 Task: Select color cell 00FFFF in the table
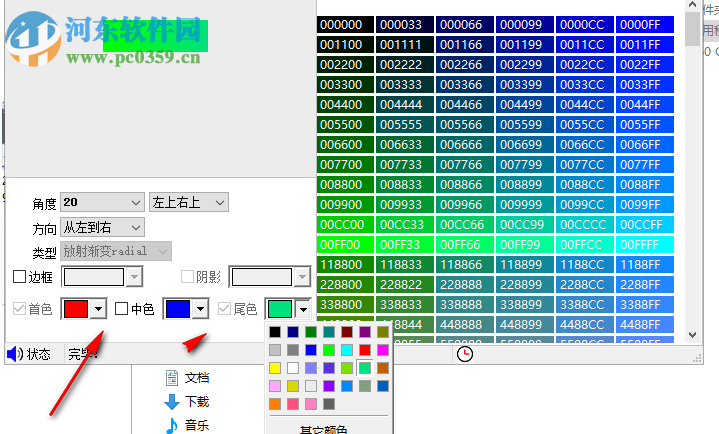pyautogui.click(x=645, y=245)
